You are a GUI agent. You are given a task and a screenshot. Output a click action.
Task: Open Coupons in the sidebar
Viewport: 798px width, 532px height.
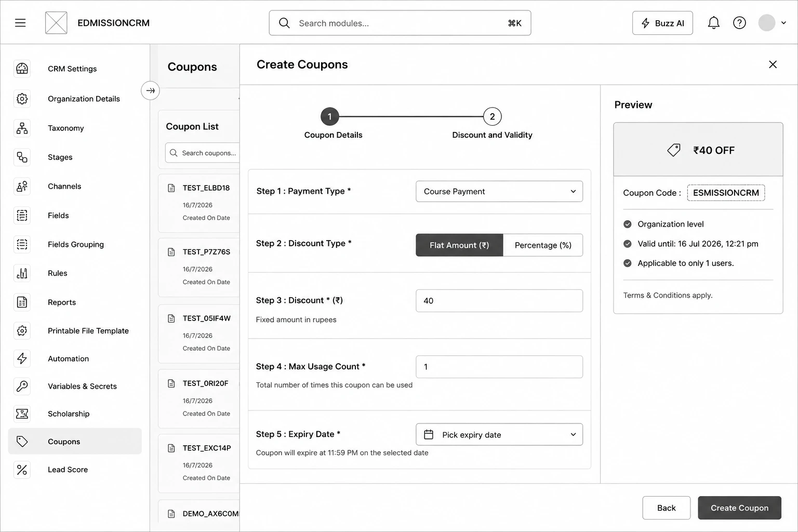click(x=75, y=442)
